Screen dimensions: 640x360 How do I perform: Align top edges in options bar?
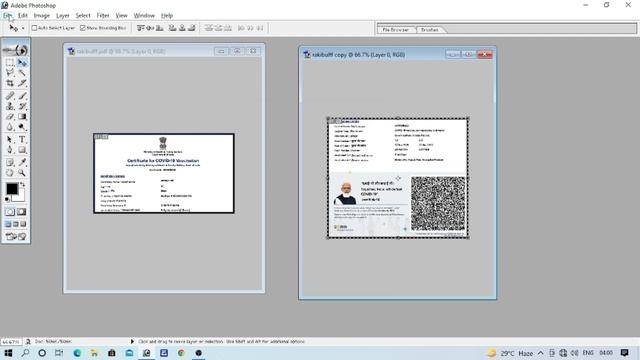coord(141,28)
